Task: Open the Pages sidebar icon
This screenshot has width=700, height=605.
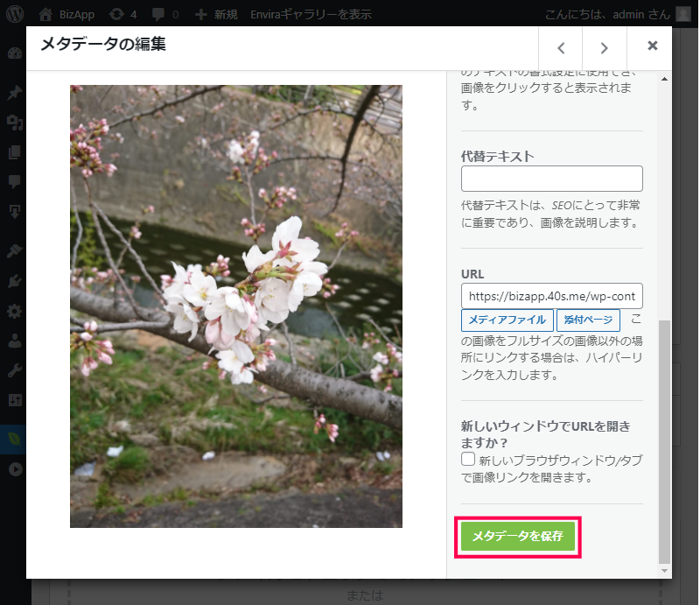Action: tap(15, 152)
